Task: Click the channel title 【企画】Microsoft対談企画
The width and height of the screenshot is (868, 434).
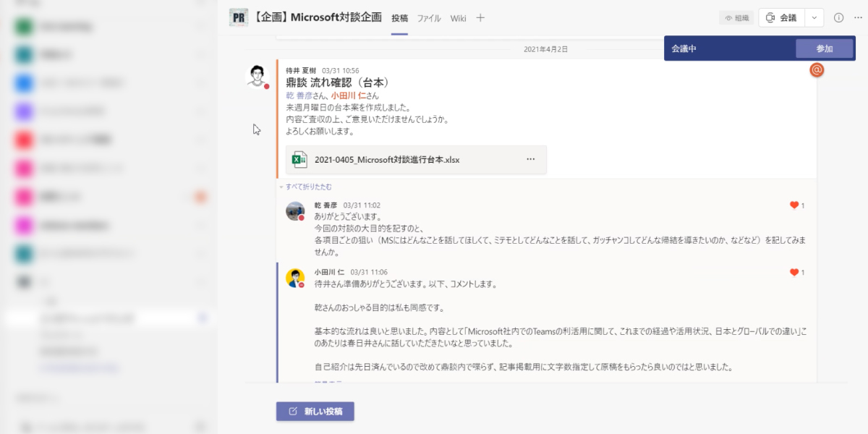Action: (x=317, y=17)
